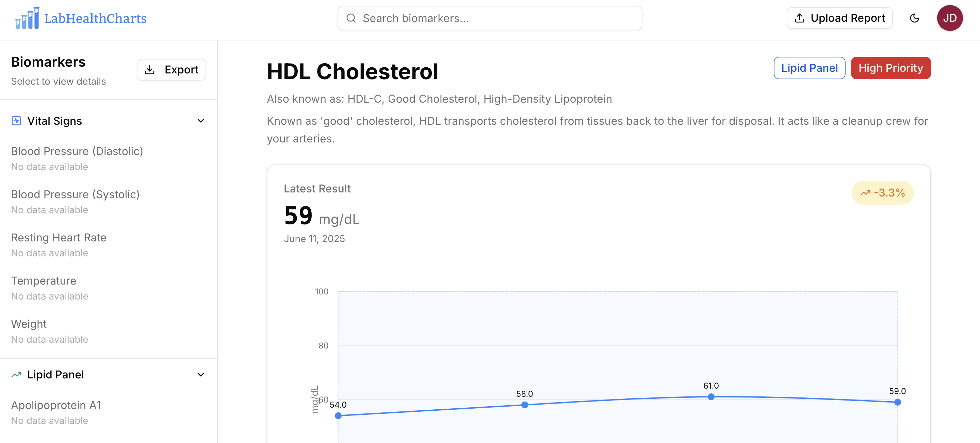The image size is (980, 443).
Task: Click the High Priority badge
Action: pyautogui.click(x=891, y=68)
